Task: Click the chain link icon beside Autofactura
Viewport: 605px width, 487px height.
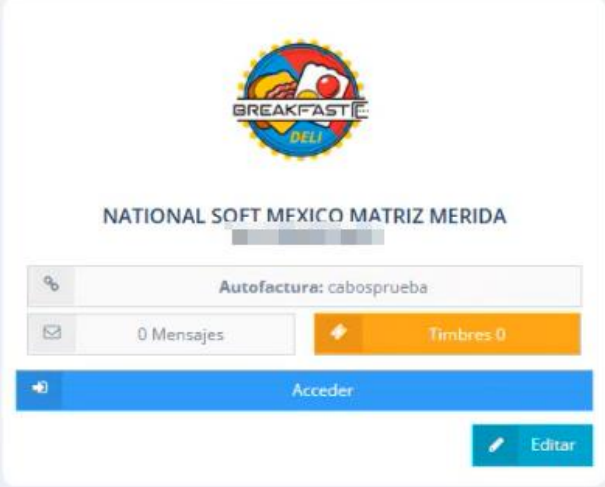Action: pos(51,284)
